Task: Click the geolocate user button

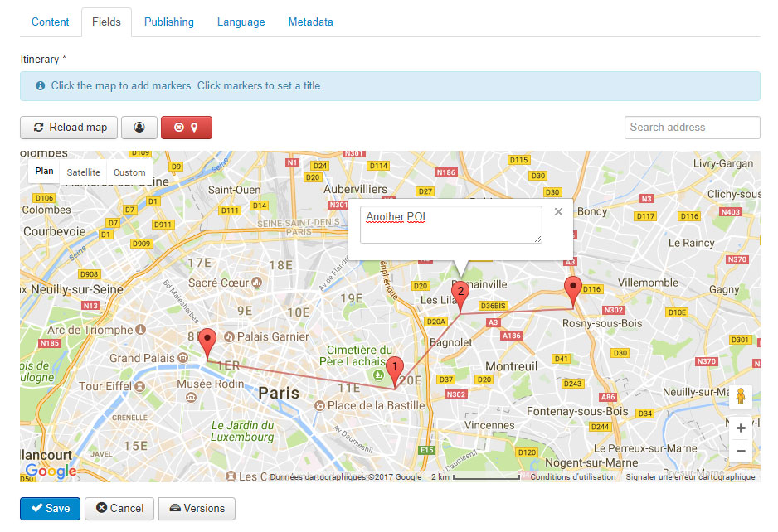Action: [x=139, y=128]
